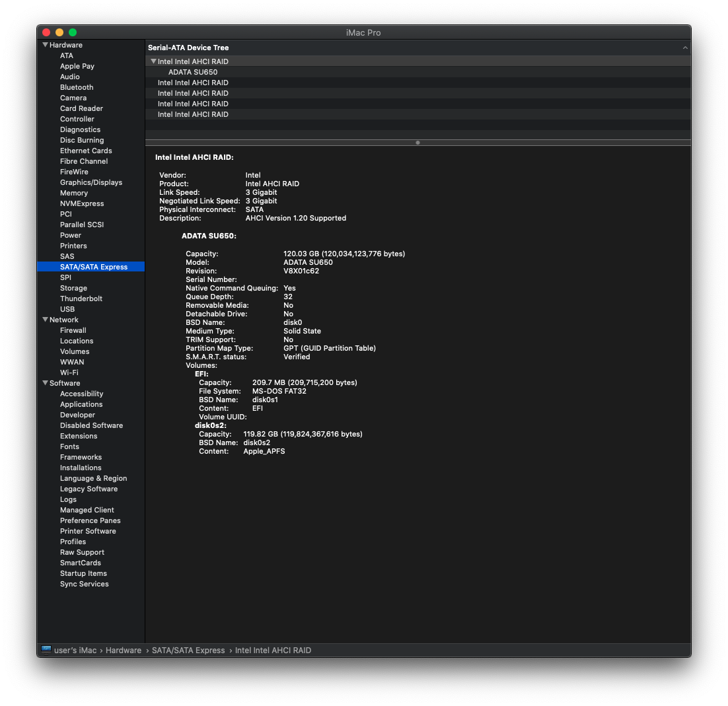Select Startup Items in the sidebar
This screenshot has height=706, width=728.
click(83, 574)
